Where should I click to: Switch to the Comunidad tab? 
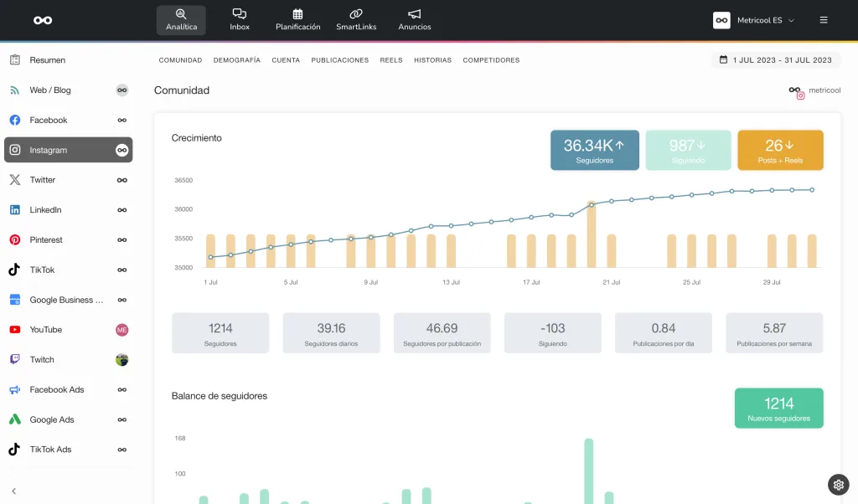click(x=181, y=60)
